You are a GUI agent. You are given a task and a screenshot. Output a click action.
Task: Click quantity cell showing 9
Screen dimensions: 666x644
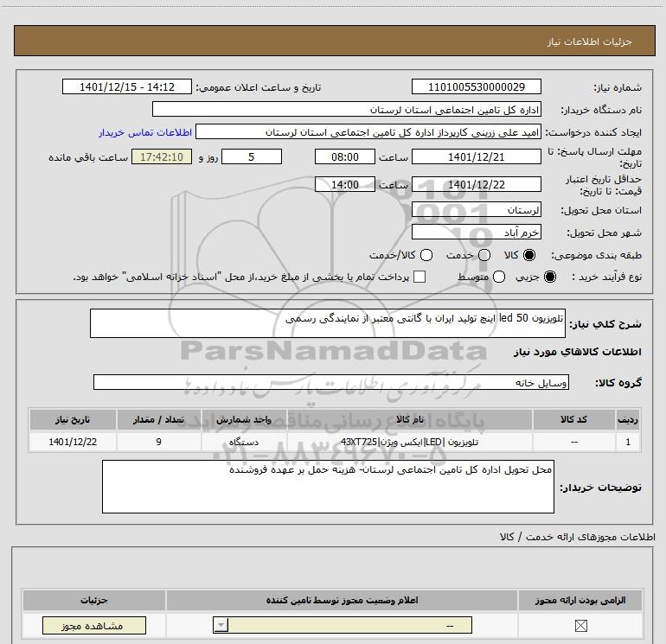click(x=158, y=442)
